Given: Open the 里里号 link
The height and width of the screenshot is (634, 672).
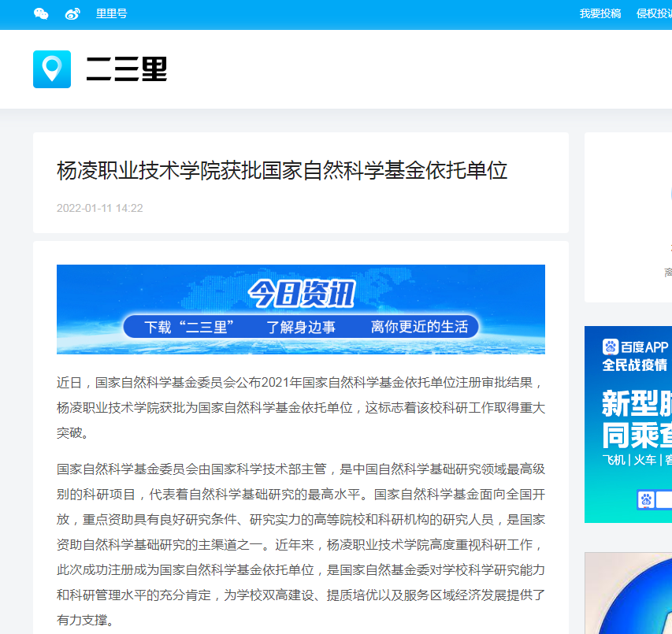Looking at the screenshot, I should click(111, 14).
